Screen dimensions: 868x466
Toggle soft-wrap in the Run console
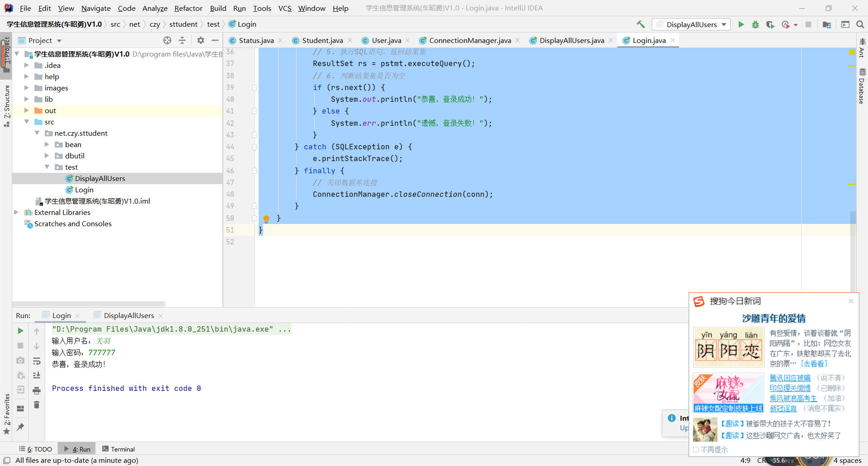pos(37,361)
